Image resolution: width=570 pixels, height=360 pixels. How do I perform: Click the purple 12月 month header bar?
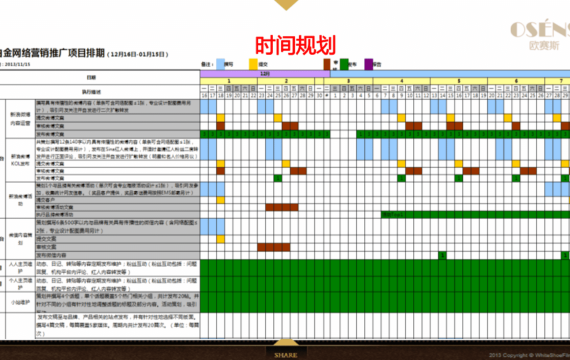pyautogui.click(x=265, y=74)
